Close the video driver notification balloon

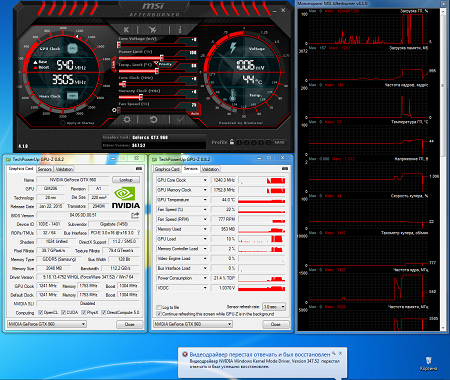340,353
